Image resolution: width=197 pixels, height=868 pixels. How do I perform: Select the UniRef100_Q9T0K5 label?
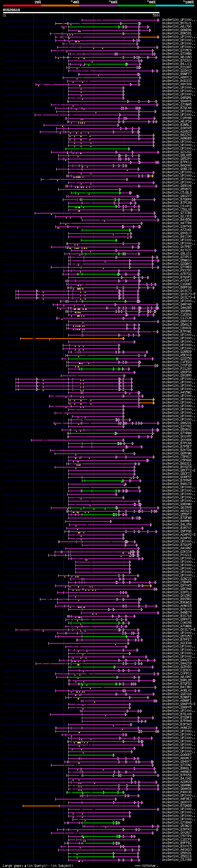click(177, 586)
